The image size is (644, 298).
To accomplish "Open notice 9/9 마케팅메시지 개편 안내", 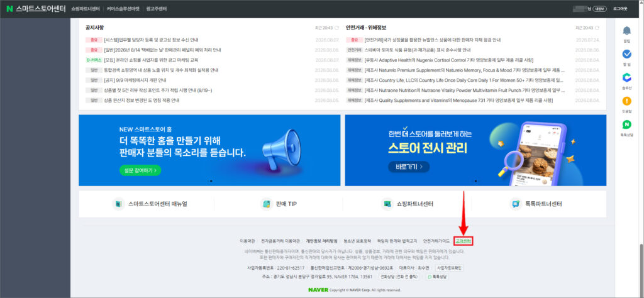I will point(135,80).
